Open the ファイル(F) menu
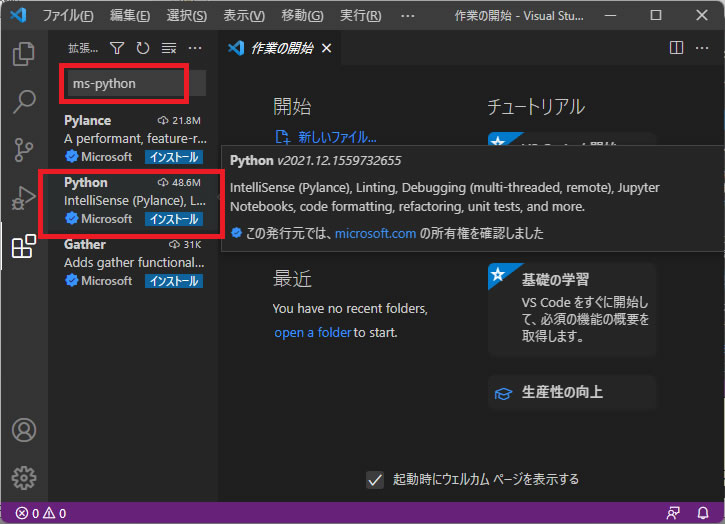Viewport: 725px width, 524px height. pyautogui.click(x=69, y=16)
